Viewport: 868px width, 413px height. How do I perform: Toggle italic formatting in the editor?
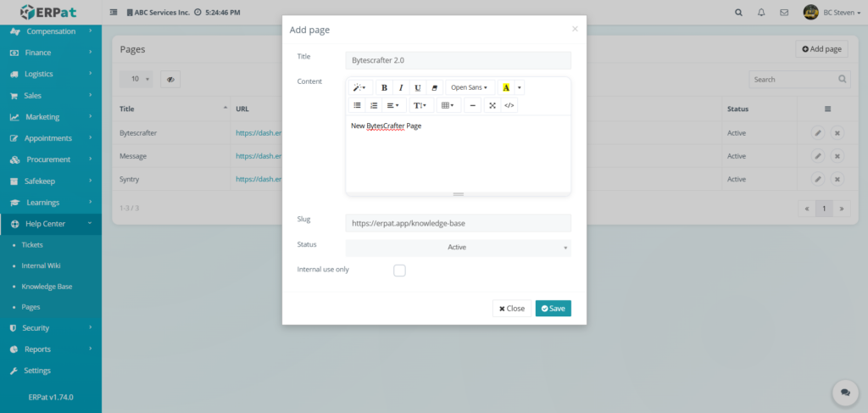coord(401,87)
